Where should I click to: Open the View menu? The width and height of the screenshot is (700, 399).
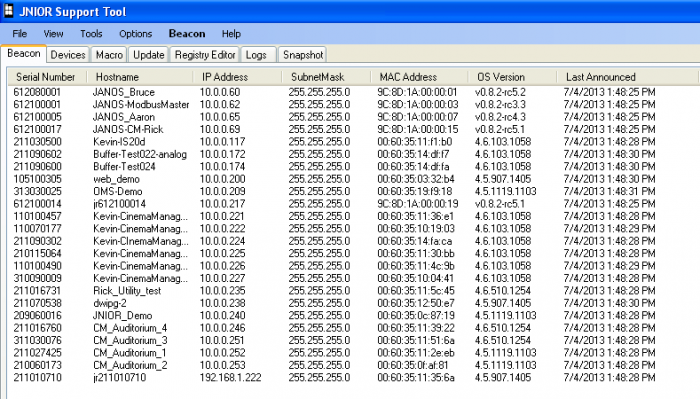[53, 34]
